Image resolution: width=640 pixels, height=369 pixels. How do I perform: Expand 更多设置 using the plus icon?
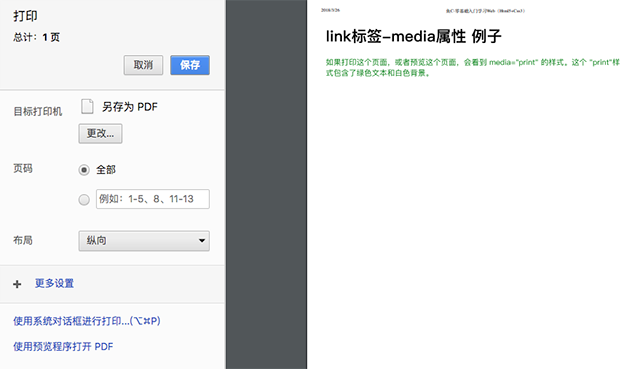17,284
